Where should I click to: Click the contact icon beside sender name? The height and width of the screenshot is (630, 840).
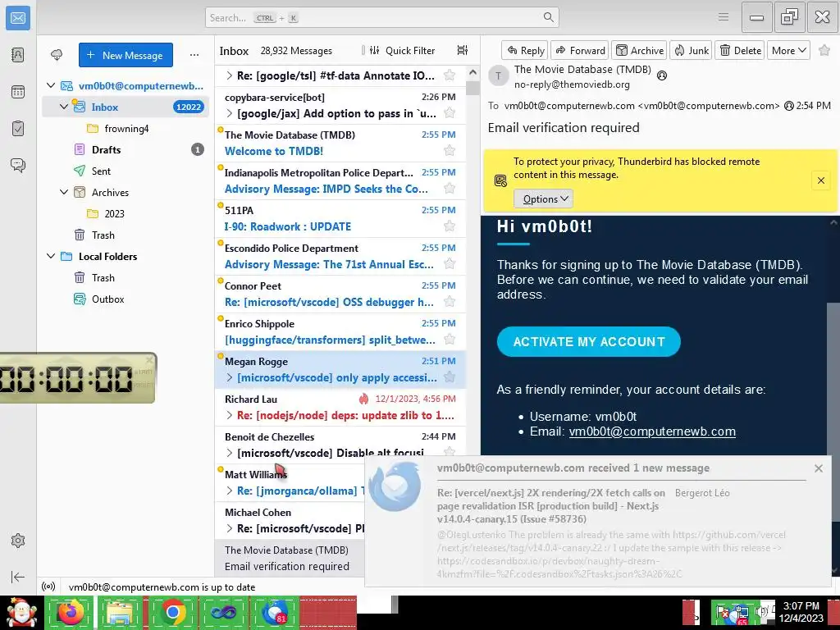[x=662, y=75]
